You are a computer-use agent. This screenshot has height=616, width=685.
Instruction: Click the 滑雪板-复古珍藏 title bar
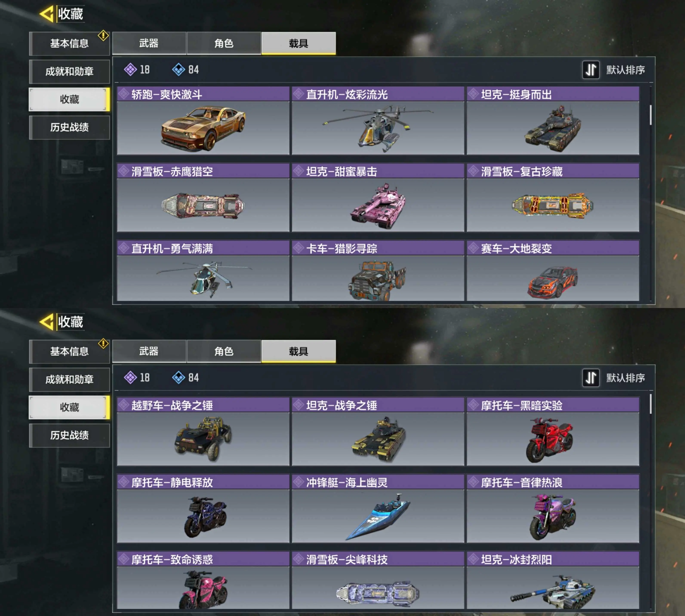coord(553,171)
